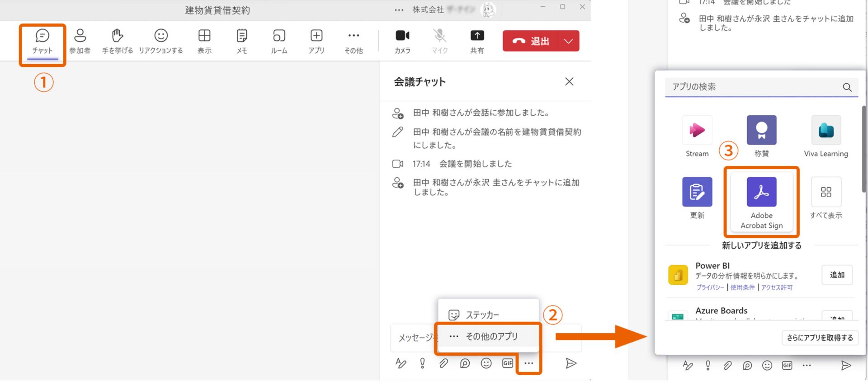Open format options in 会議チャット compose bar
The image size is (868, 386).
coord(401,363)
